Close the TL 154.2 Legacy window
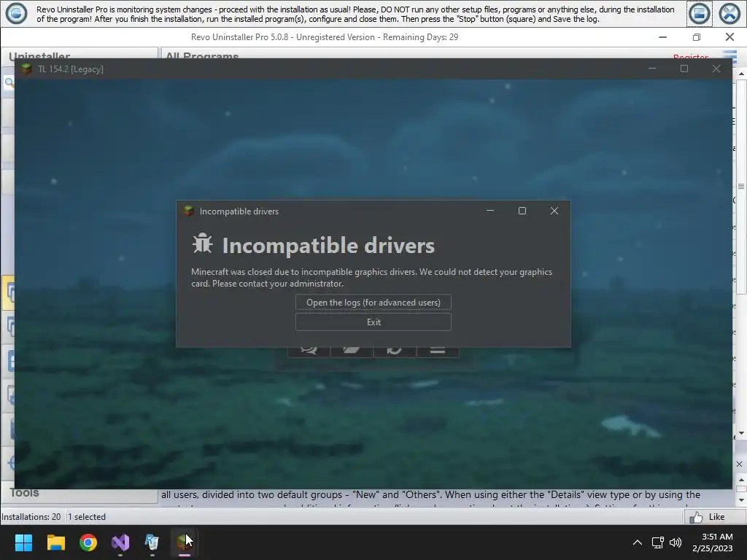This screenshot has height=560, width=747. click(716, 69)
